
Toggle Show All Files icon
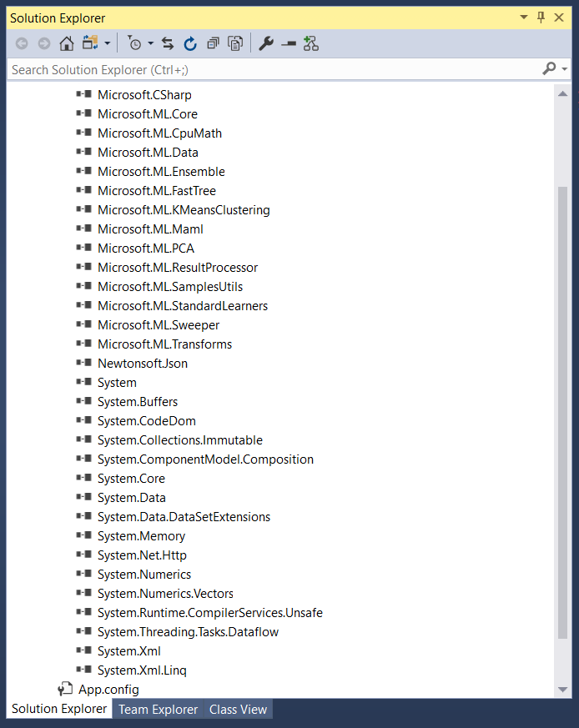[x=236, y=43]
